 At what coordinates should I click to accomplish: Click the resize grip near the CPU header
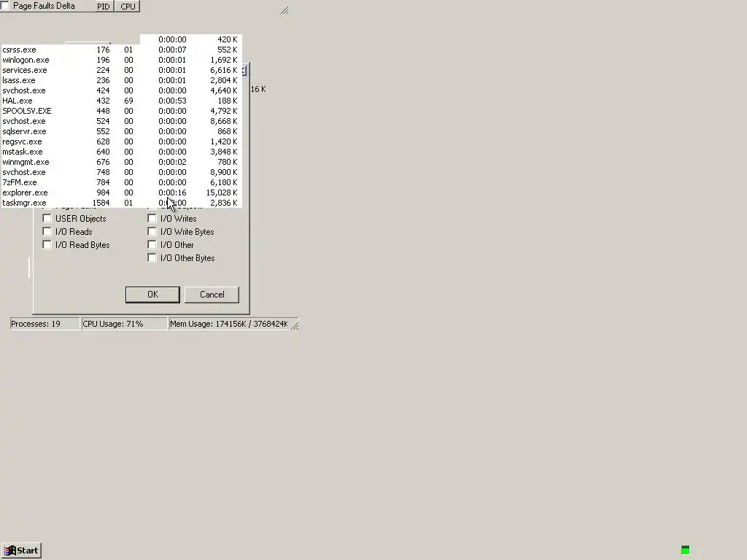(x=285, y=10)
